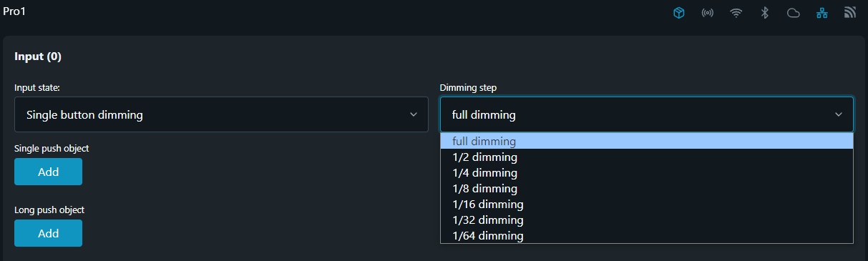Choose 1/2 dimming option
The width and height of the screenshot is (868, 261).
(647, 157)
